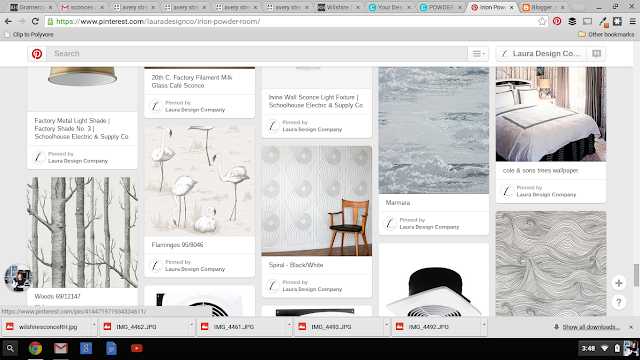Expand the Pinterest categories menu dropdown
Screen dimensions: 640x360
478,53
